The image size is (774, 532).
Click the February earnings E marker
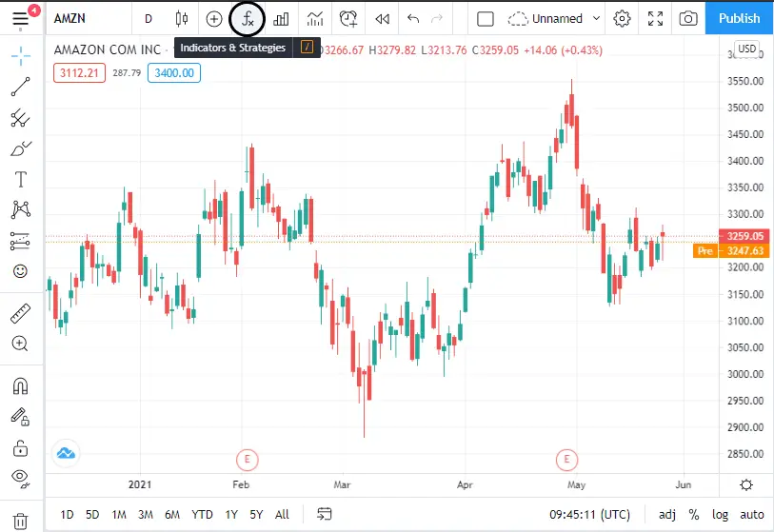[x=248, y=460]
